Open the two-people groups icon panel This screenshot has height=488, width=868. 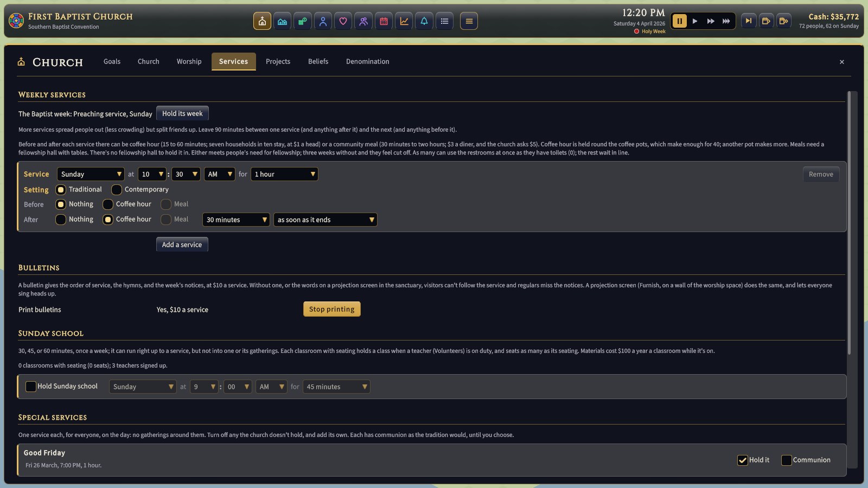[x=363, y=21]
